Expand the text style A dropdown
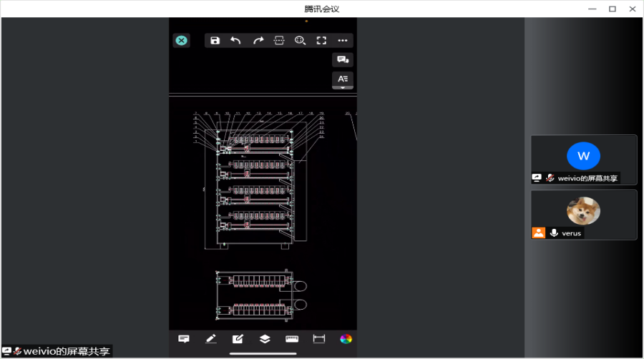Image resolution: width=644 pixels, height=359 pixels. [x=343, y=79]
